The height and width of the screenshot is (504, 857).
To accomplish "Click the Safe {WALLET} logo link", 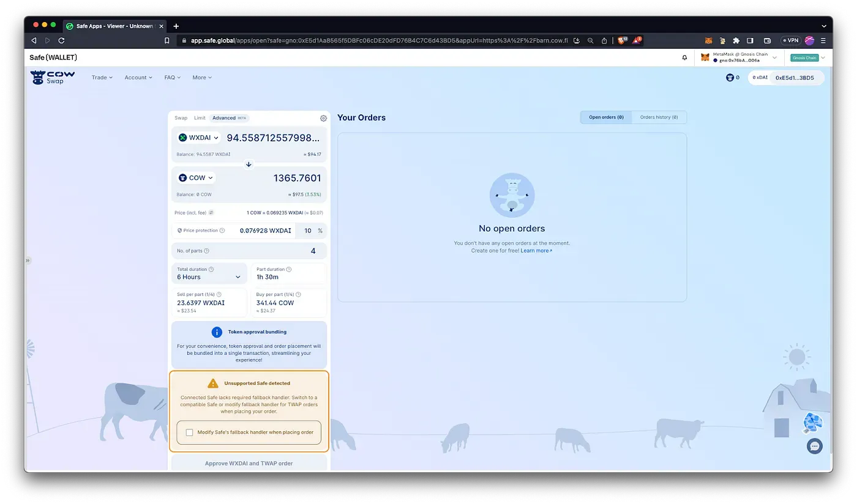I will pos(53,57).
